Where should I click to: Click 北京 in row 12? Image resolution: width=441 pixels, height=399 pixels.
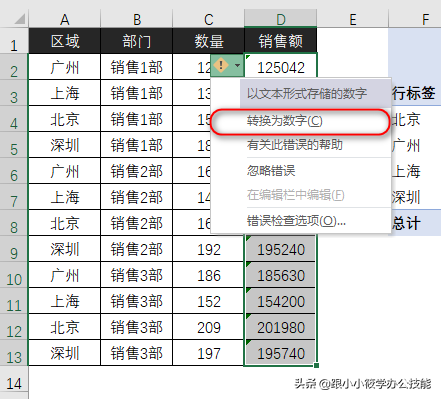65,327
